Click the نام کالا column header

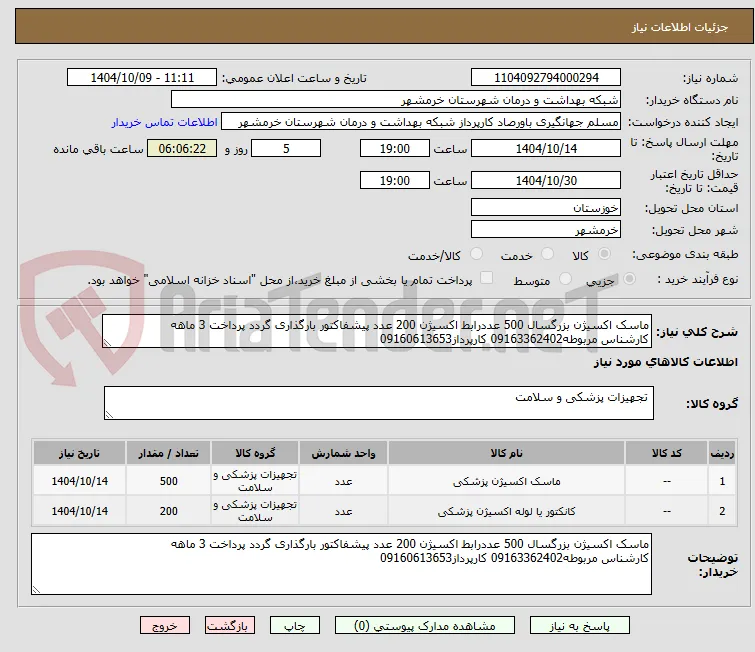507,453
